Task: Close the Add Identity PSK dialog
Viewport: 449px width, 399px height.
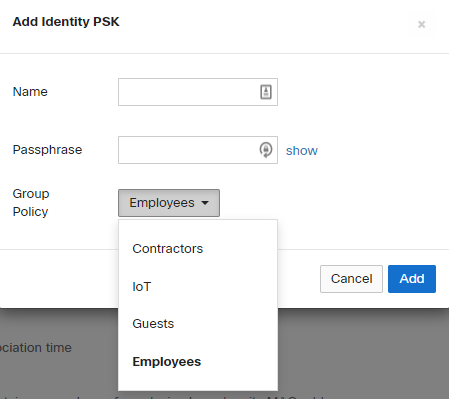Action: click(x=421, y=24)
